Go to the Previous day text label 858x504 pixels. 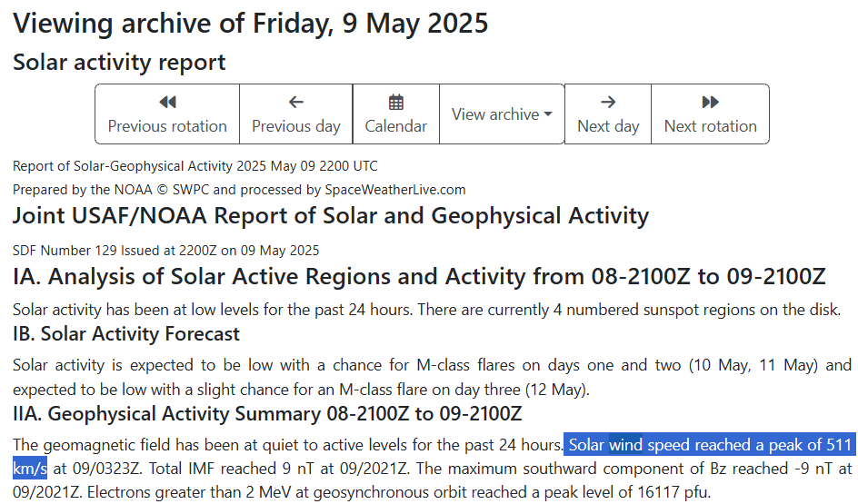coord(295,126)
